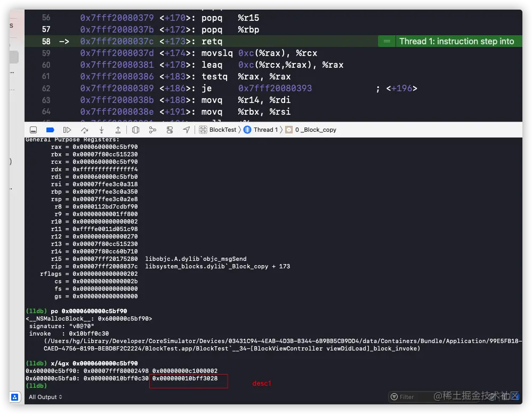Click the po 0x0000600000c5bf90 command line
This screenshot has width=532, height=414.
[76, 311]
